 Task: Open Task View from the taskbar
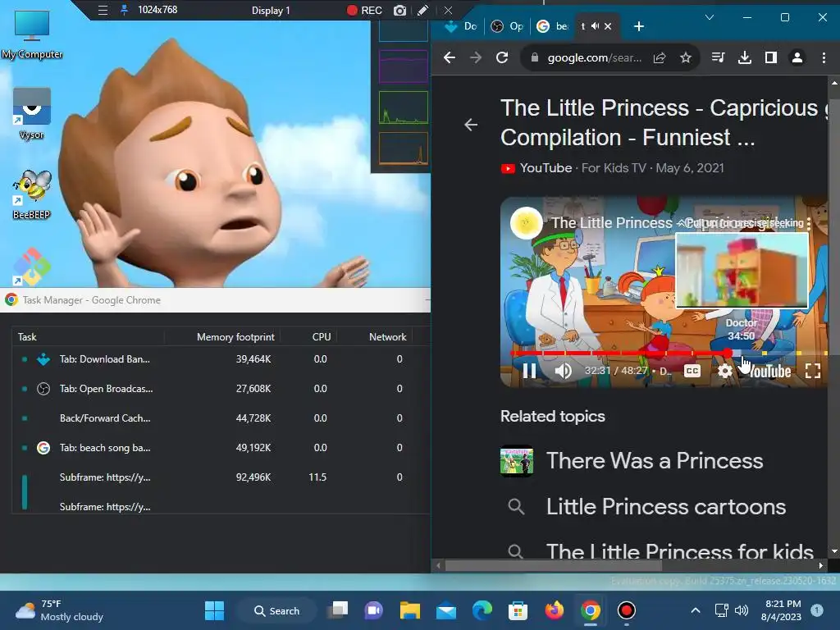339,610
